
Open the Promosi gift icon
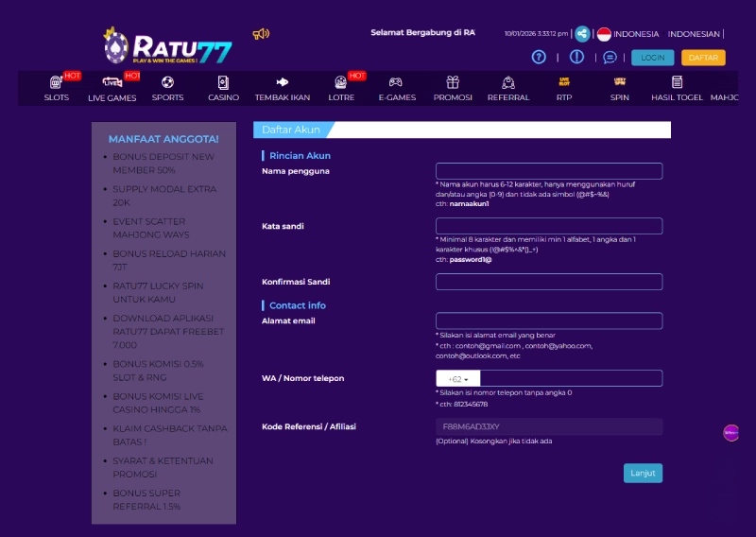point(453,82)
